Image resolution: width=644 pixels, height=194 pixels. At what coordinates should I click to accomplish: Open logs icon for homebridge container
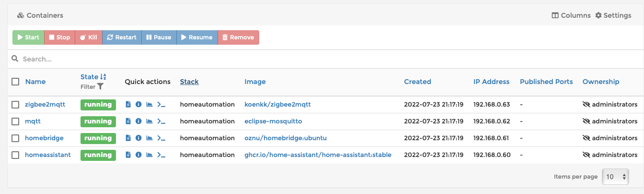(x=128, y=138)
